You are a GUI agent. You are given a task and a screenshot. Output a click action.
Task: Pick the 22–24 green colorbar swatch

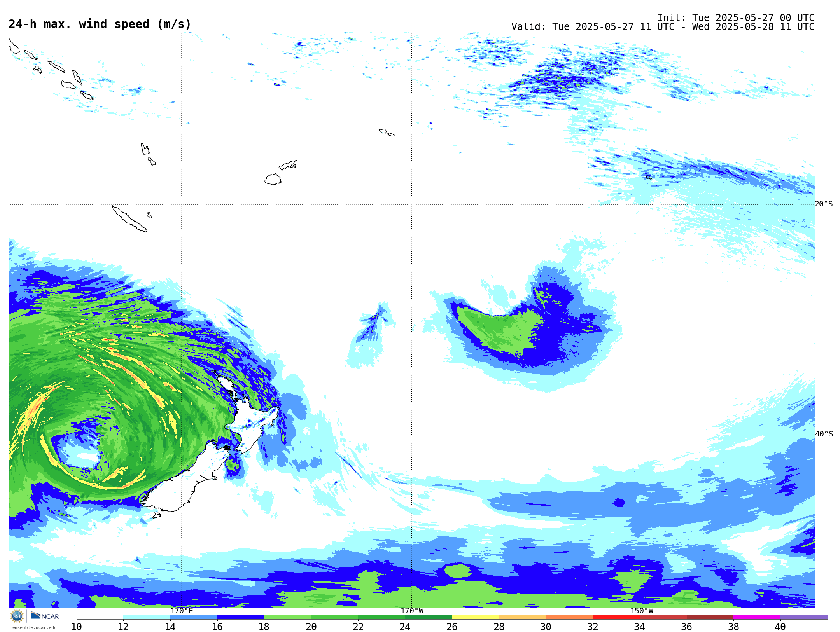pyautogui.click(x=381, y=617)
